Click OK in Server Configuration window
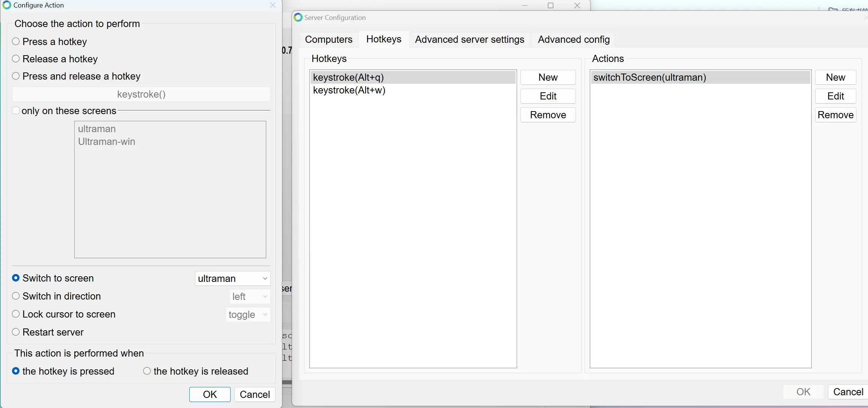The image size is (868, 408). 803,392
